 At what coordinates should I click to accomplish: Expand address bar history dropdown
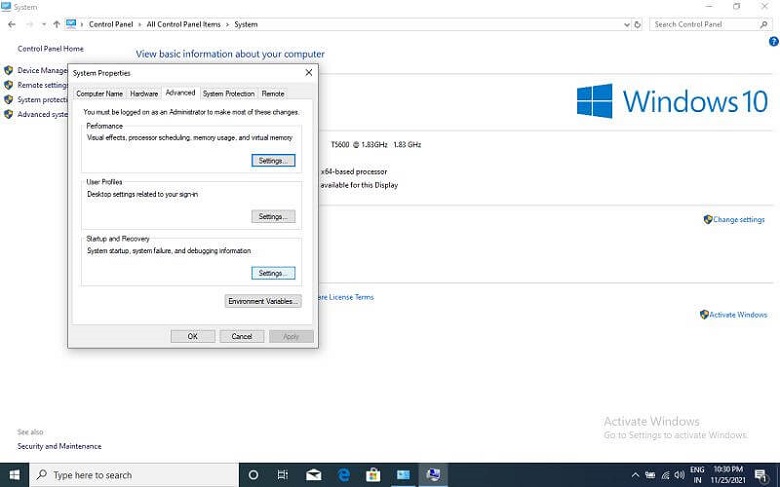tap(626, 24)
